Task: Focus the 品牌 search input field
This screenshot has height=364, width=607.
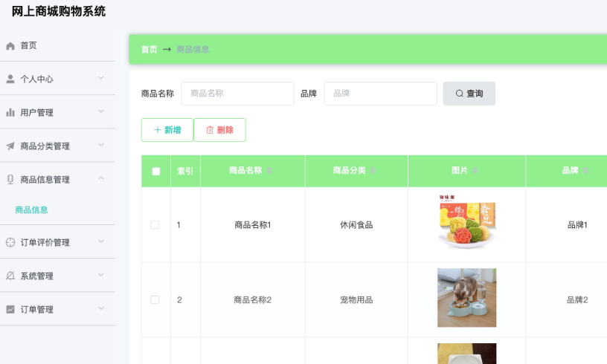Action: [380, 94]
